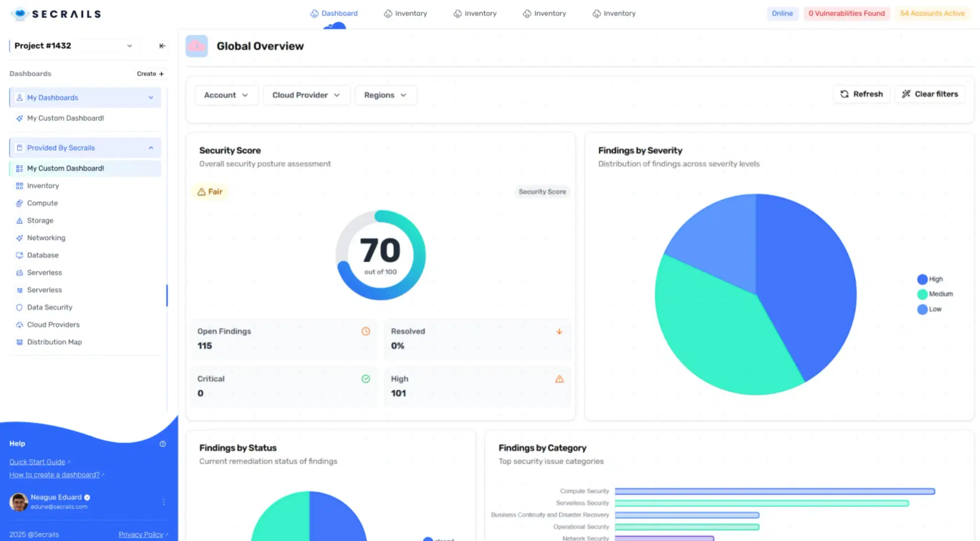The height and width of the screenshot is (541, 980).
Task: Click the down arrow icon in Resolved card
Action: click(x=559, y=331)
